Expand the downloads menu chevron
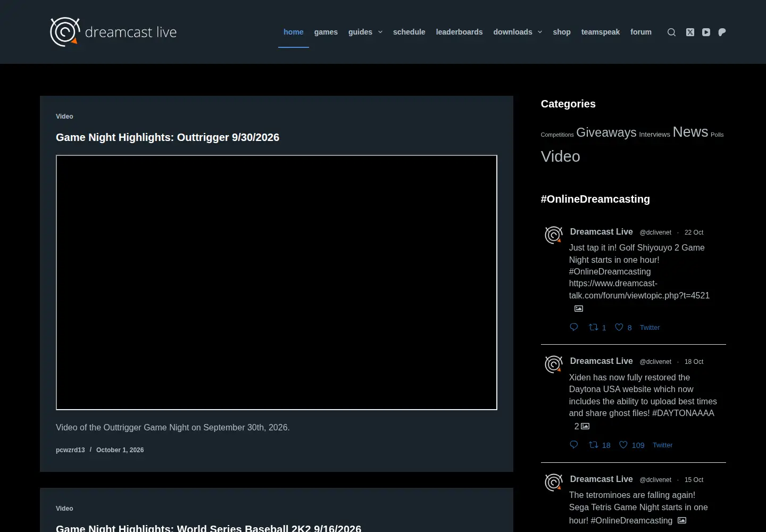The height and width of the screenshot is (532, 766). [x=540, y=32]
